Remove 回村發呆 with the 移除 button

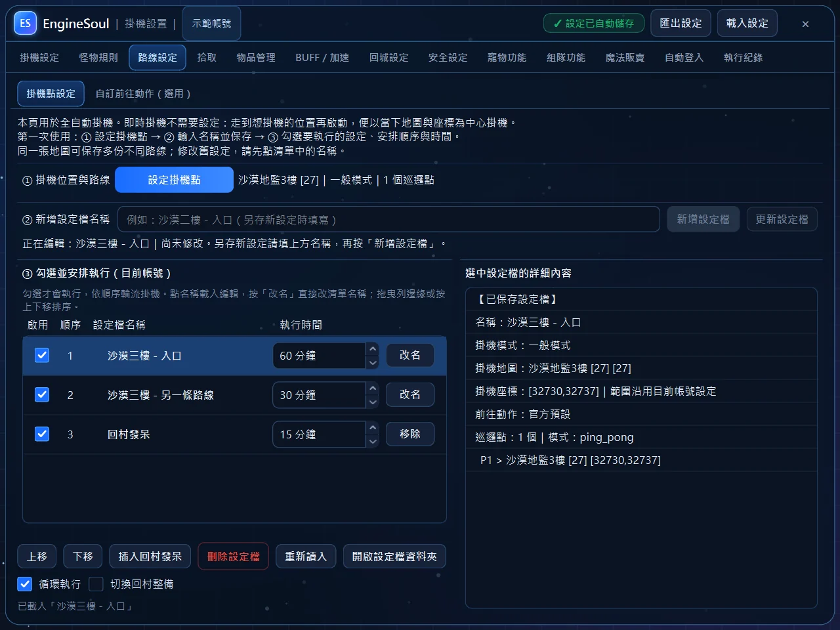pyautogui.click(x=410, y=434)
